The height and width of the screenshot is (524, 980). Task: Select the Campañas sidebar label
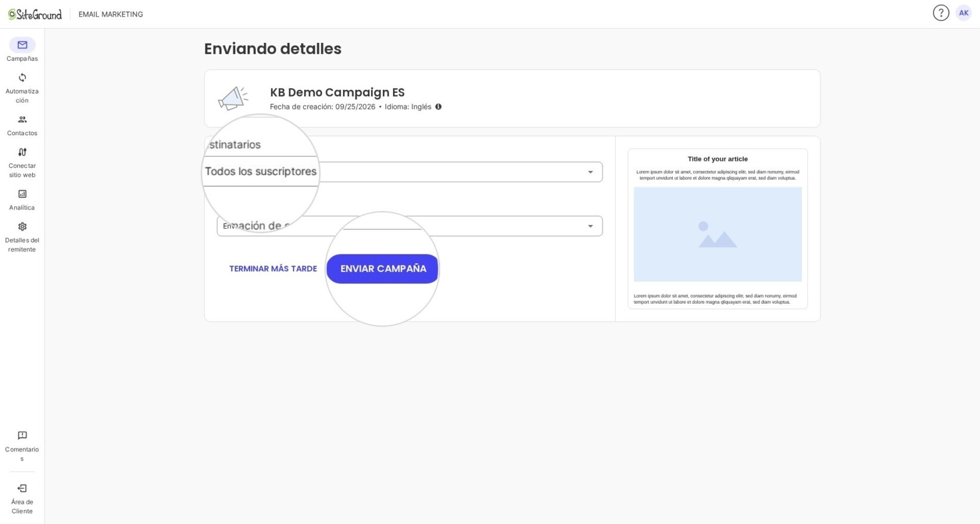(x=22, y=58)
